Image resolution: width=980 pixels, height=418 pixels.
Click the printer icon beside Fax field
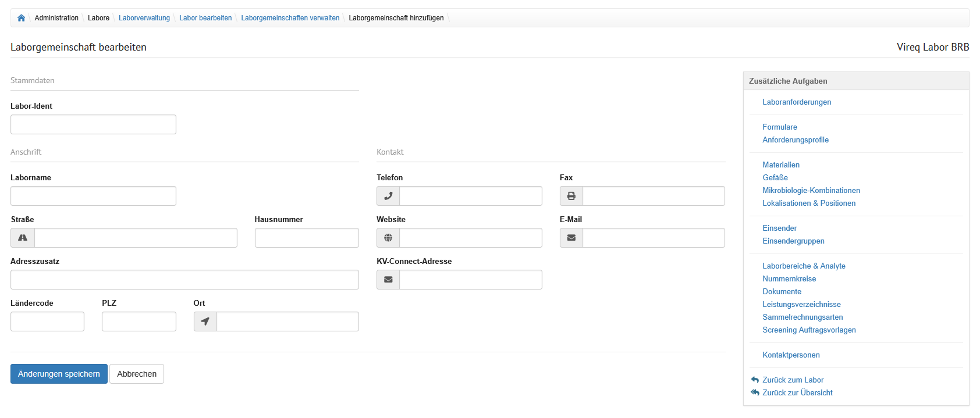(571, 196)
